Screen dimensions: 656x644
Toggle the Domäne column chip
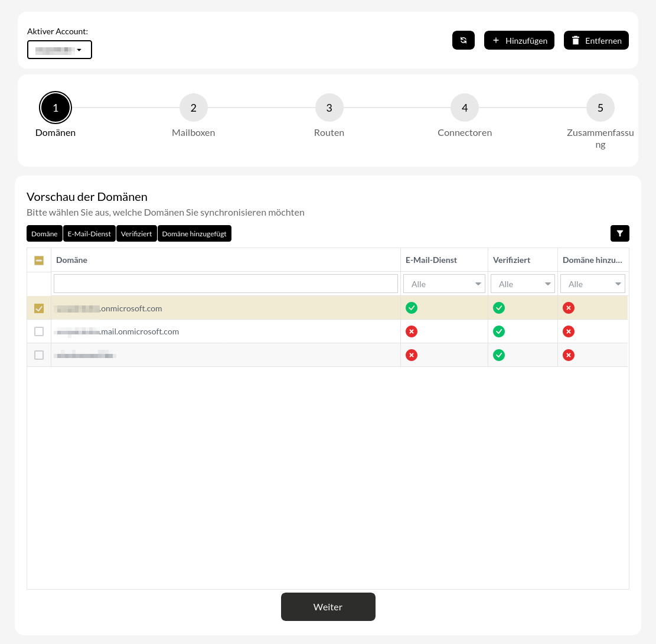[x=44, y=233]
